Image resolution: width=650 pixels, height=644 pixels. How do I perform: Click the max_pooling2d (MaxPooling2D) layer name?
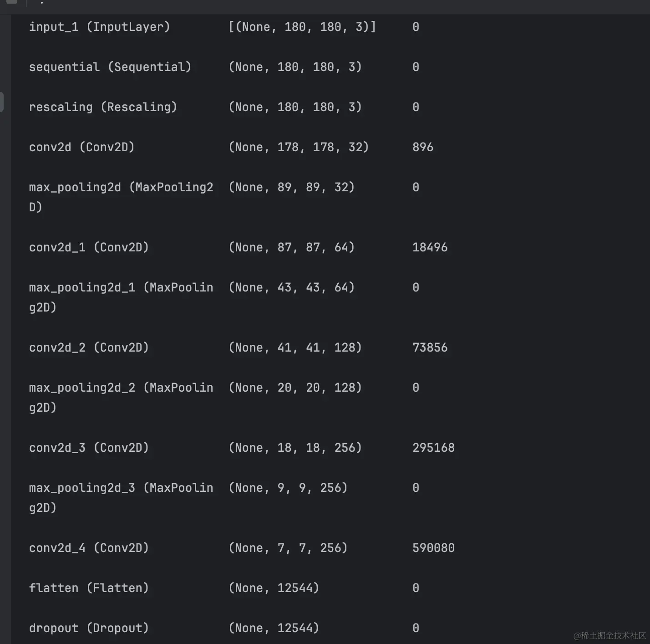pos(121,188)
